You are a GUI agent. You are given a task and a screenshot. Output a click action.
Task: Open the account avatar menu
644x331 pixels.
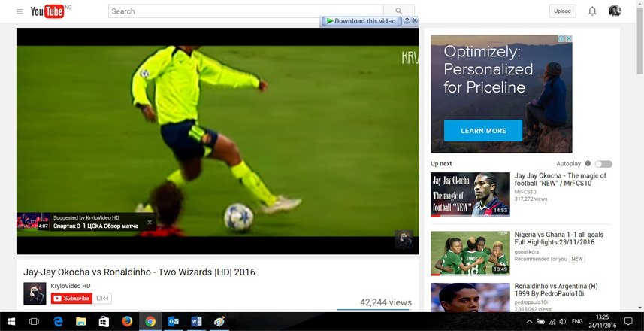[615, 11]
